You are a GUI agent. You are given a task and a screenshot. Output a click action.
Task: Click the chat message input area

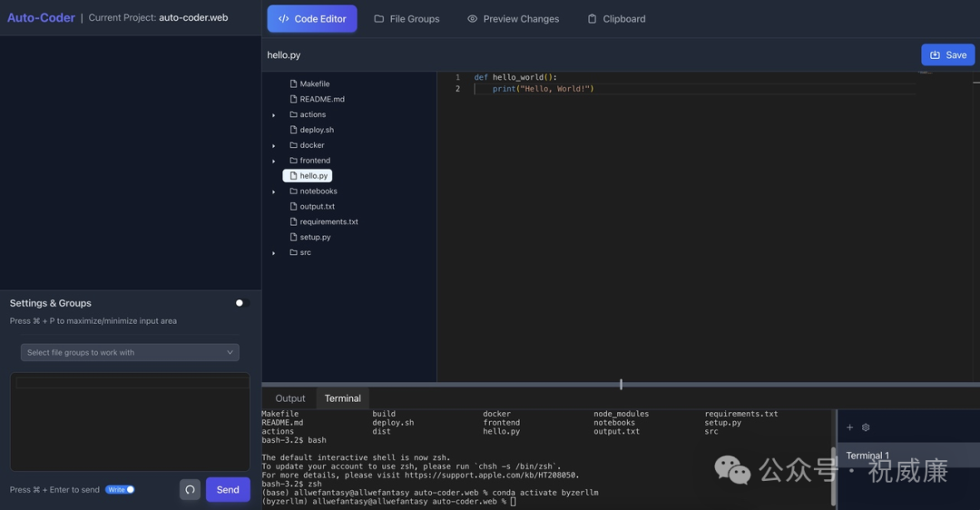click(x=130, y=422)
